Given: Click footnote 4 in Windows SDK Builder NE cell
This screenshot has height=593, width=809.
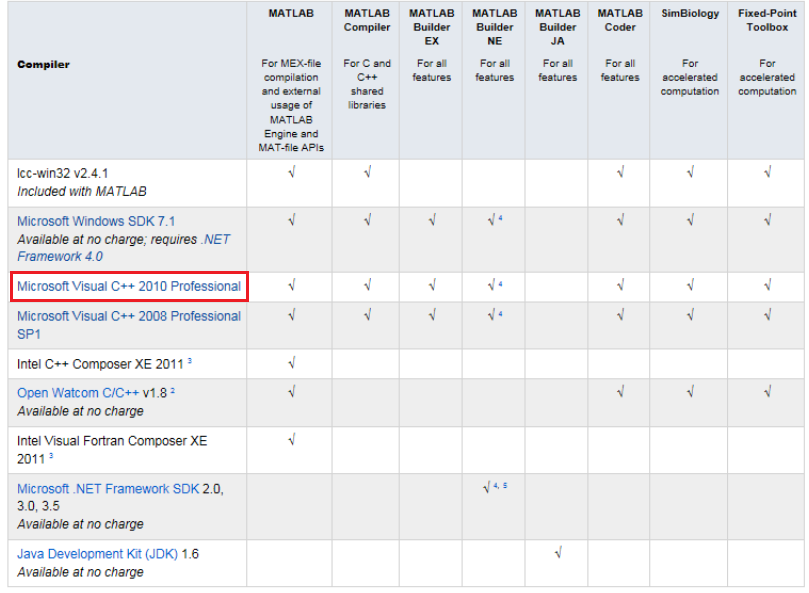Looking at the screenshot, I should [x=500, y=218].
